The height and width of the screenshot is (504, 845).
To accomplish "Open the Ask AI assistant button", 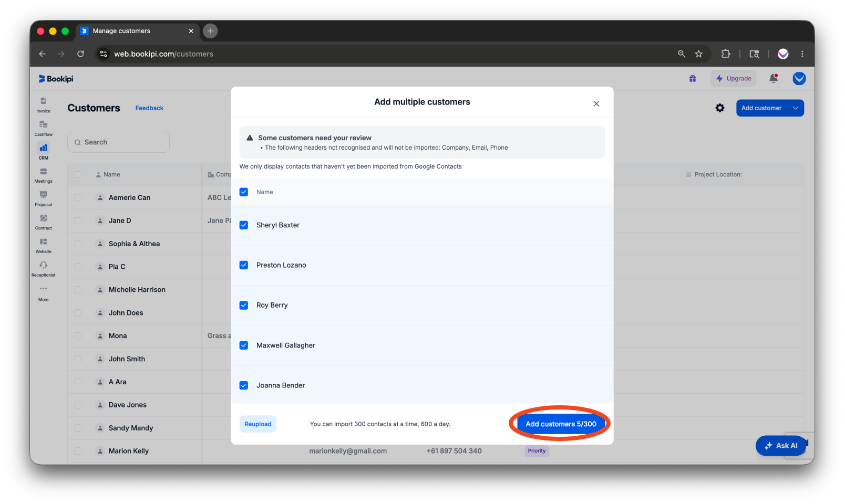I will click(781, 446).
